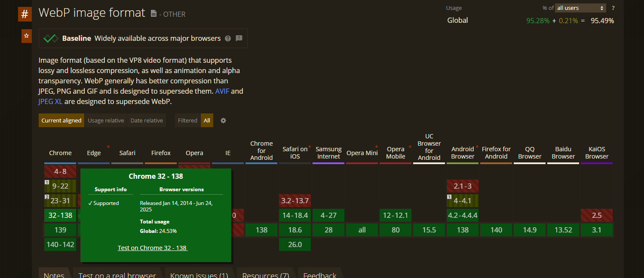The width and height of the screenshot is (644, 278).
Task: Click the Opera Mini column header
Action: point(362,153)
